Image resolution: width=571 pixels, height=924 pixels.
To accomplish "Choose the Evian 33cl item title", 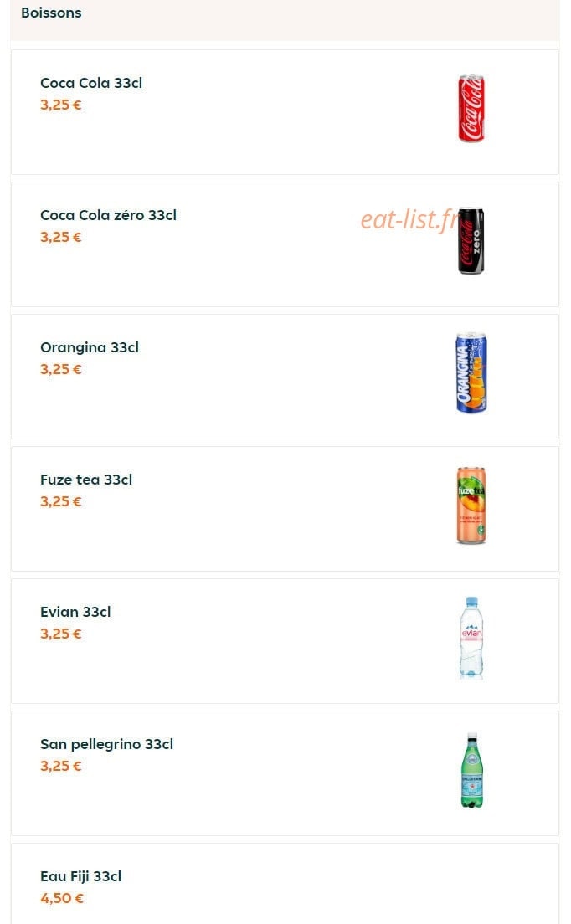I will click(75, 612).
